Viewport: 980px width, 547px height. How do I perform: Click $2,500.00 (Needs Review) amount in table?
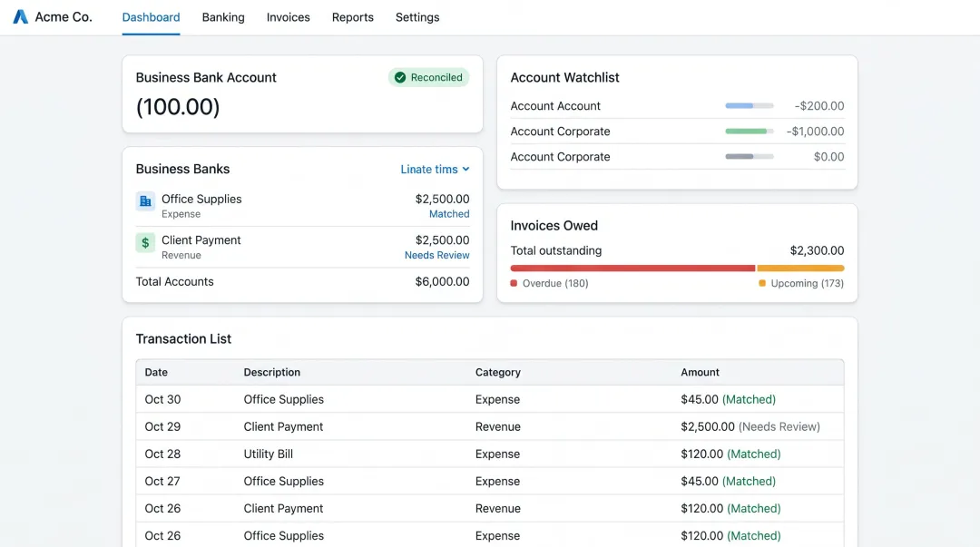click(x=750, y=426)
